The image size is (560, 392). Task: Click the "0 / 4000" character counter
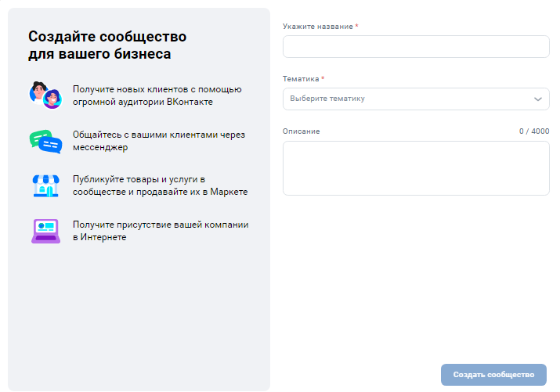pos(534,131)
